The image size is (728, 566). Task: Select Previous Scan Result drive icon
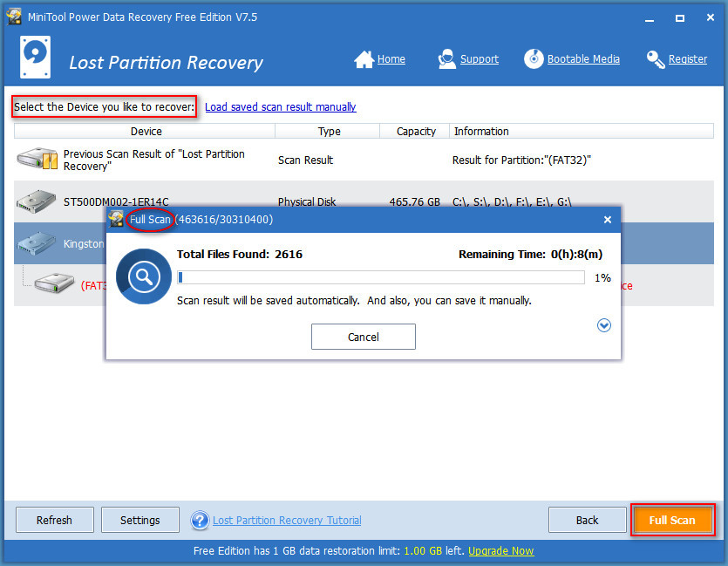37,159
